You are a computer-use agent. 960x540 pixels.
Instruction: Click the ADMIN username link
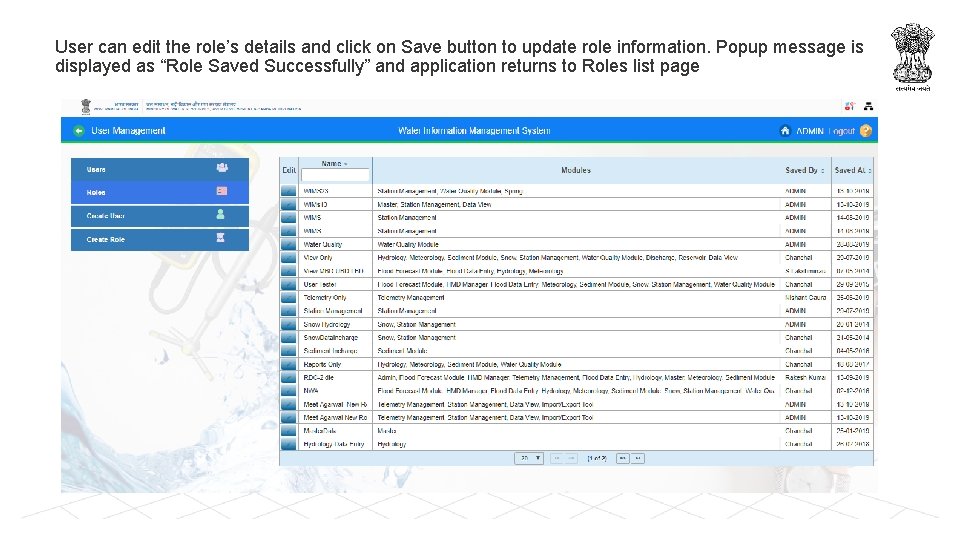pyautogui.click(x=809, y=131)
